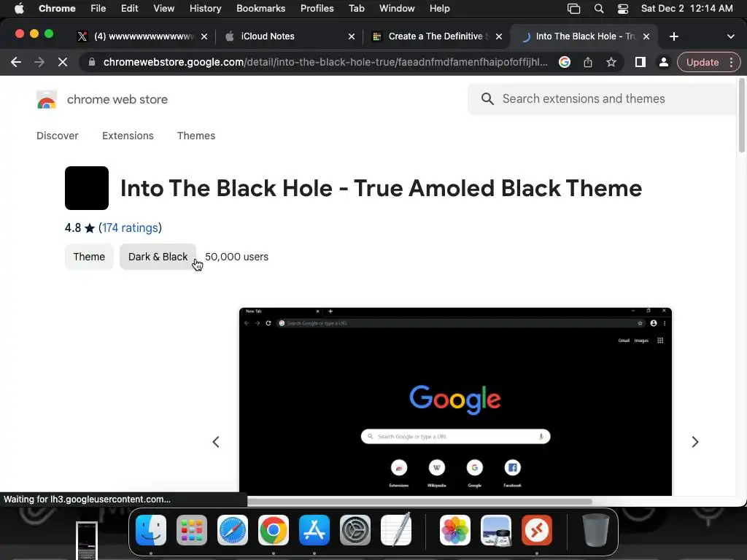The height and width of the screenshot is (560, 747).
Task: Open Chrome's three-dot menu
Action: (731, 63)
